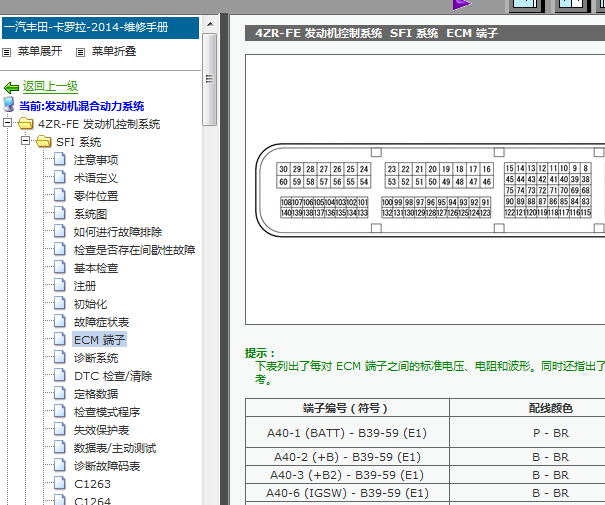Click the P - BR wiring color cell
605x505 pixels.
tap(551, 432)
